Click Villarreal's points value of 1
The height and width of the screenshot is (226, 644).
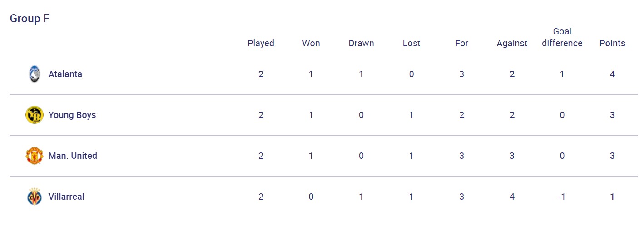pyautogui.click(x=612, y=197)
